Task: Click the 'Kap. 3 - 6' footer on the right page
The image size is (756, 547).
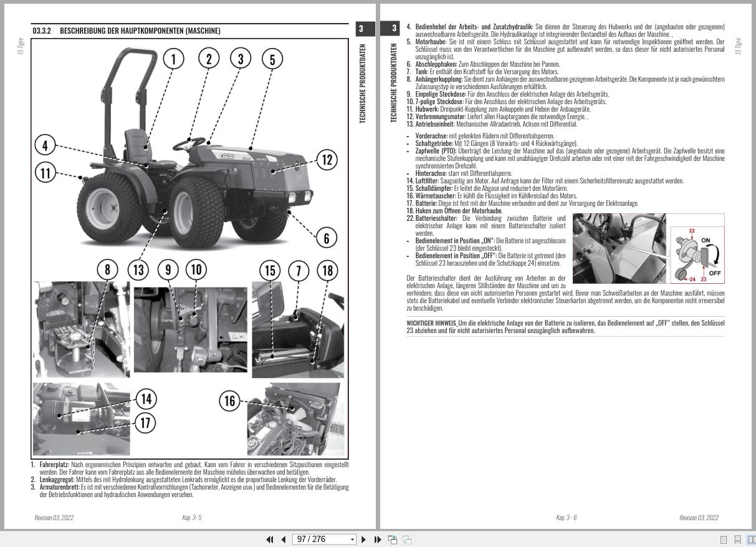Action: (x=567, y=518)
